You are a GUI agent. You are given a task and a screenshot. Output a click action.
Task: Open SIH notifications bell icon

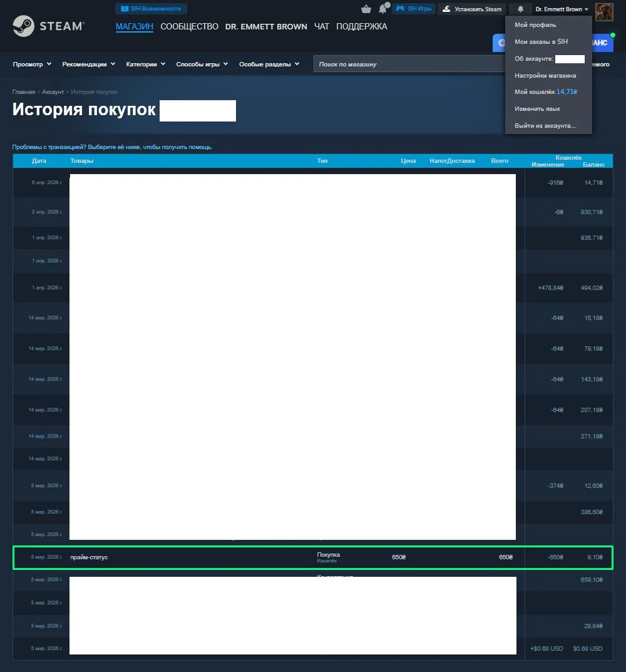point(383,9)
